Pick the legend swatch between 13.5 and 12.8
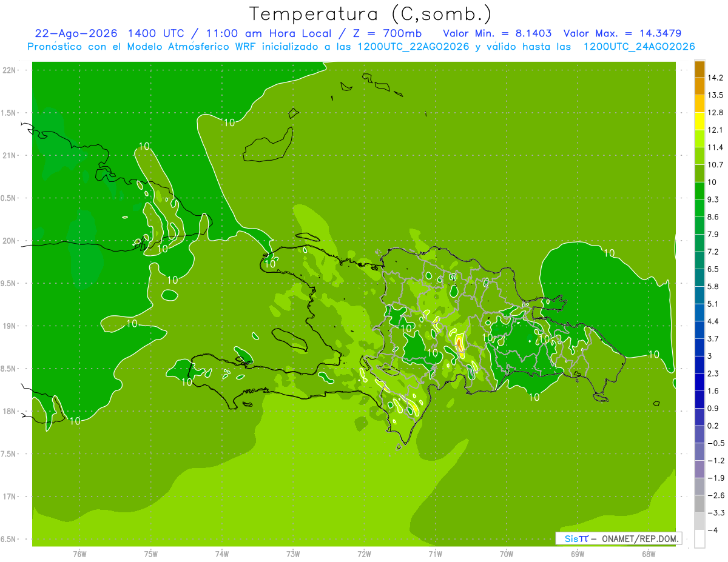Image resolution: width=728 pixels, height=562 pixels. 699,104
